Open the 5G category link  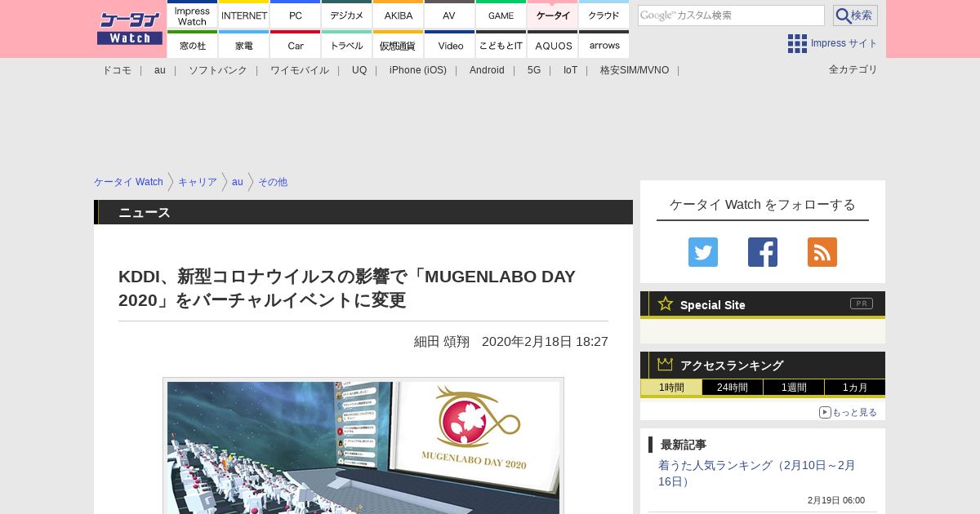534,70
